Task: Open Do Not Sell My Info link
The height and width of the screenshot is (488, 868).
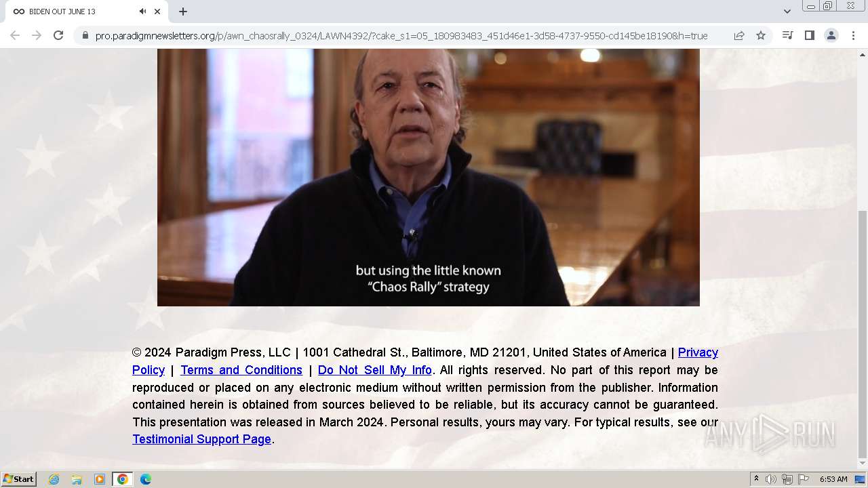Action: (x=375, y=370)
